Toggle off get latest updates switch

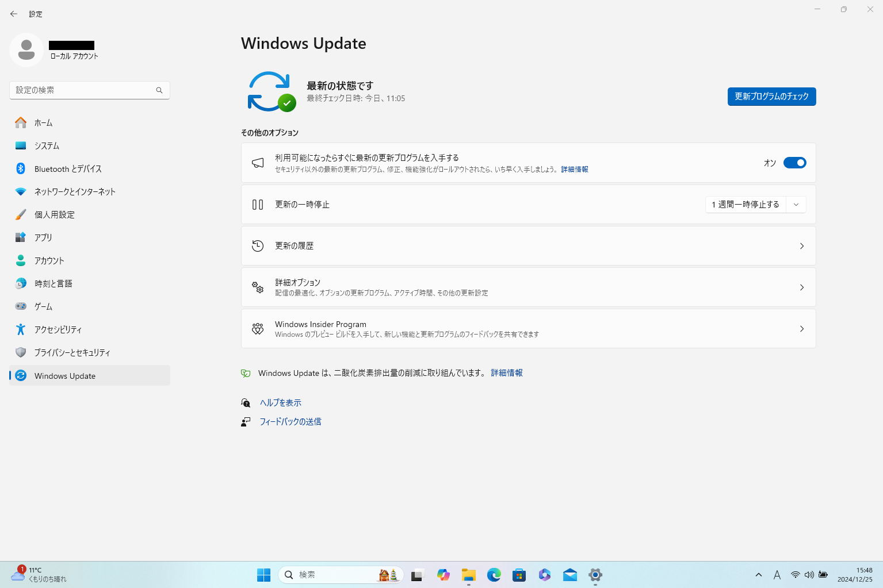[794, 163]
